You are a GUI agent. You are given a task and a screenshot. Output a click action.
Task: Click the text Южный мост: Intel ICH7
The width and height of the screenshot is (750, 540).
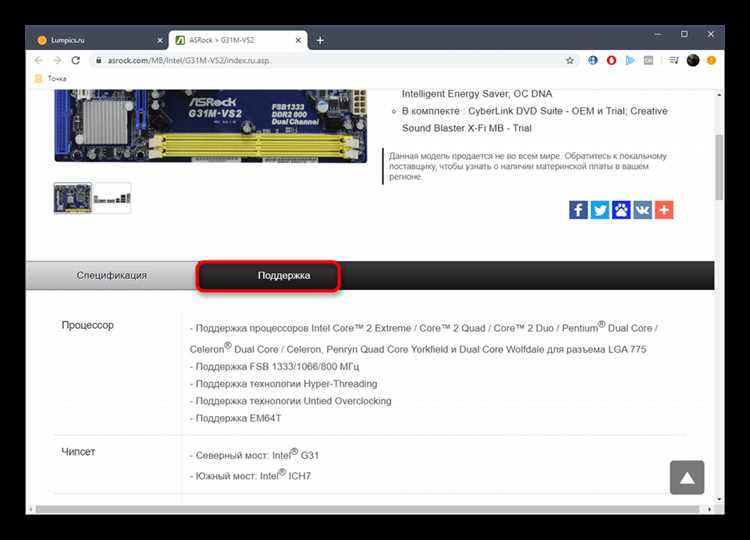click(250, 475)
